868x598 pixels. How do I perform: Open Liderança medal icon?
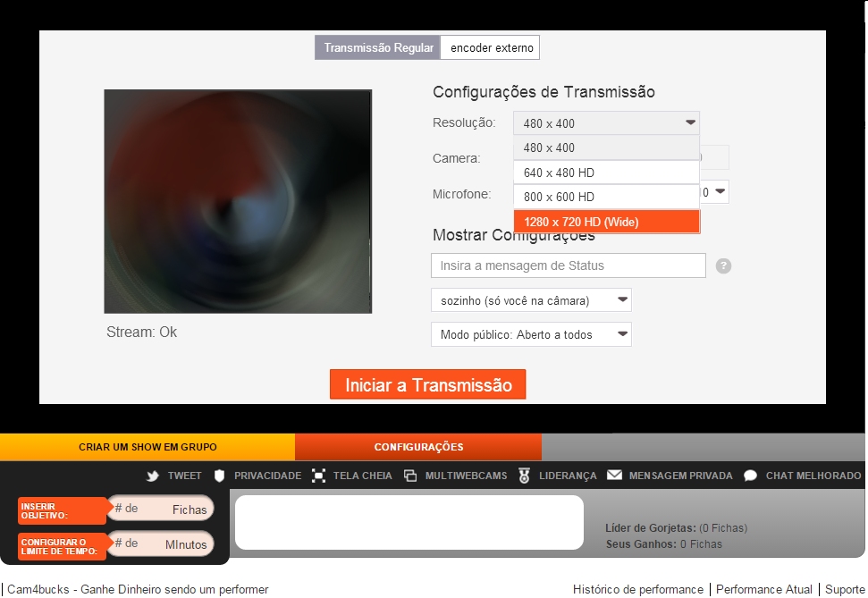pyautogui.click(x=524, y=476)
